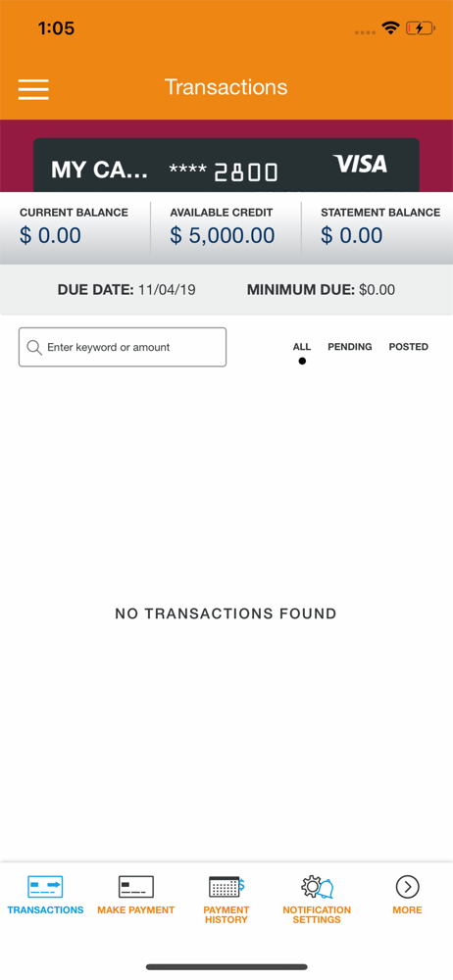453x980 pixels.
Task: Select the PENDING filter
Action: 350,347
